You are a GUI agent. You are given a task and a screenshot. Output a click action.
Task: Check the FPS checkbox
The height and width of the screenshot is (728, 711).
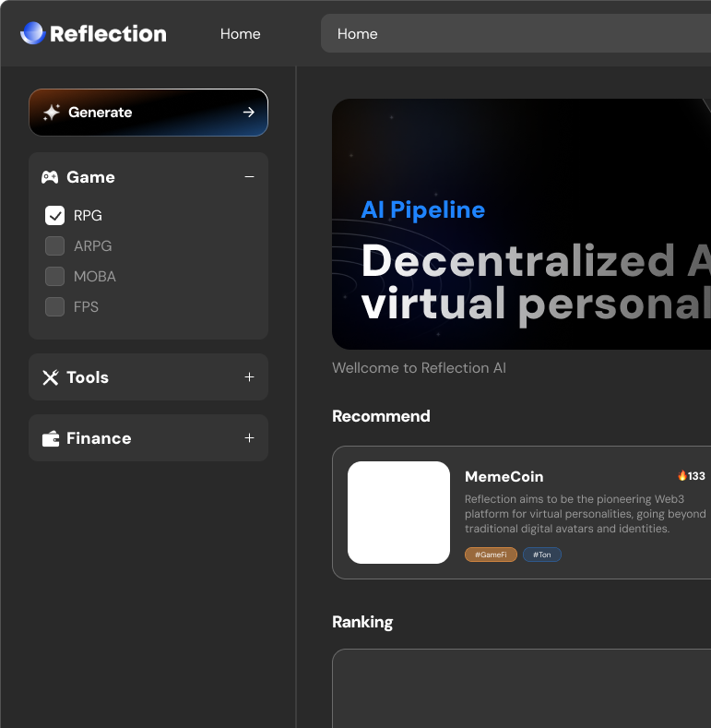pyautogui.click(x=54, y=307)
